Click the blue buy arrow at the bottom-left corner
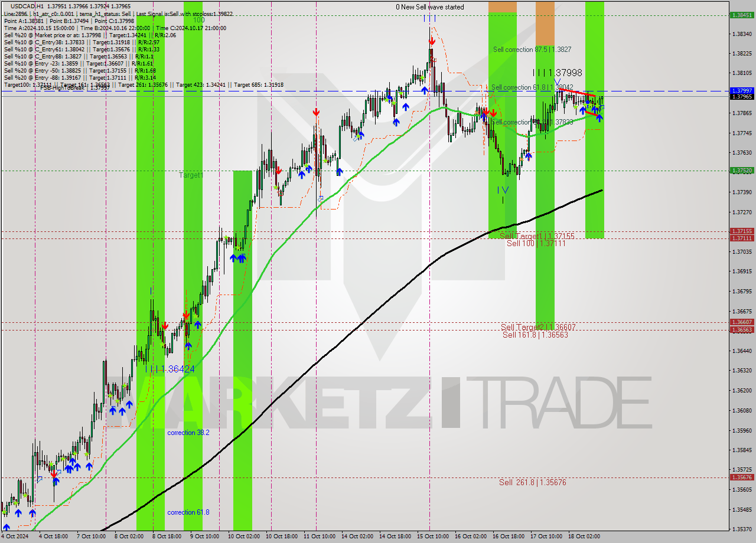756x543 pixels. click(x=6, y=527)
